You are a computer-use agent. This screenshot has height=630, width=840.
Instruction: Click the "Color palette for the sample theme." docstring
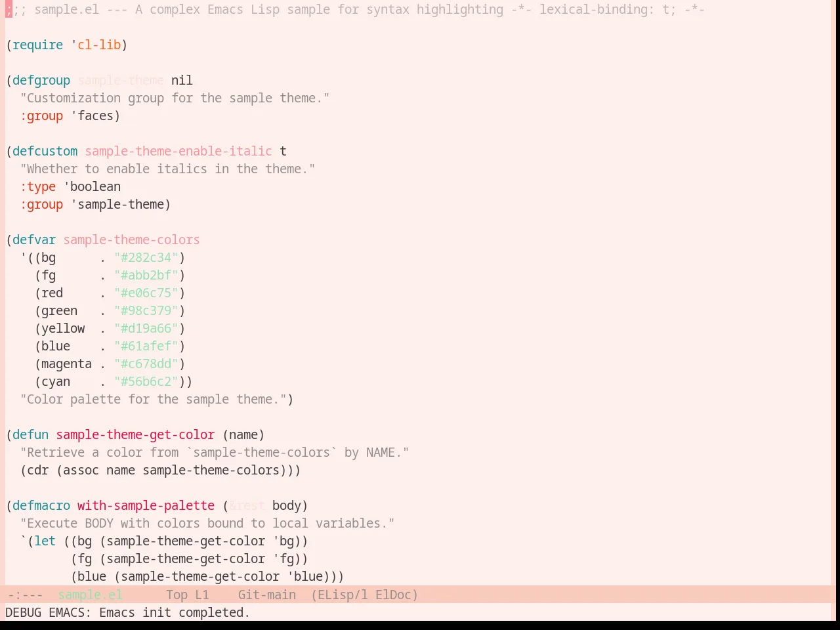(x=153, y=399)
